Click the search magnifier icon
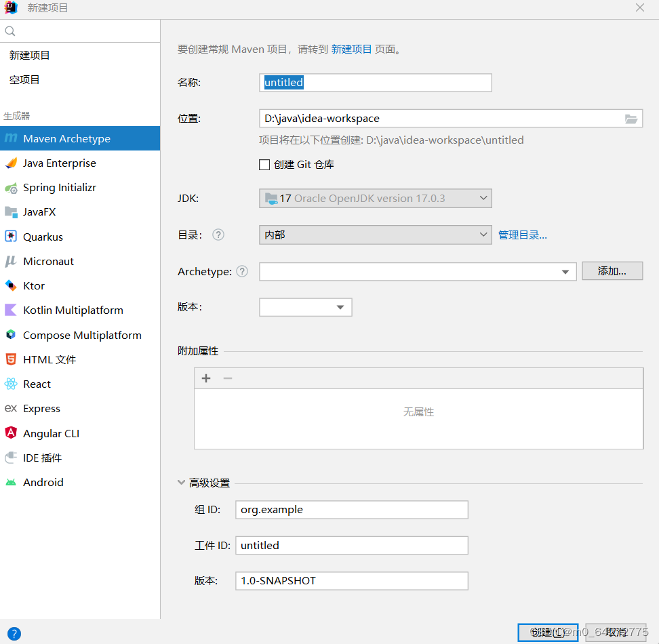 [x=10, y=31]
